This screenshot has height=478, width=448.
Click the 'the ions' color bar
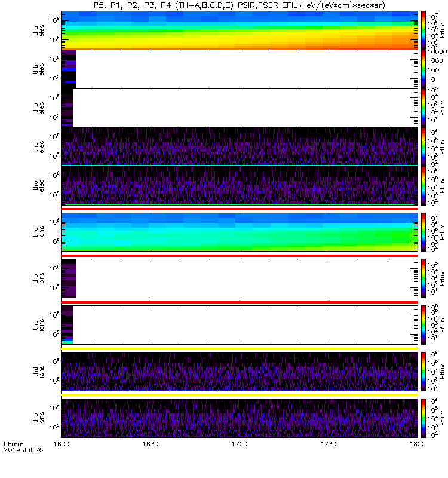pos(424,418)
